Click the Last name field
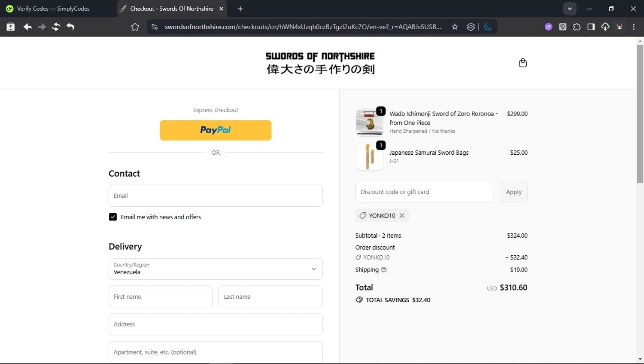 pyautogui.click(x=270, y=297)
